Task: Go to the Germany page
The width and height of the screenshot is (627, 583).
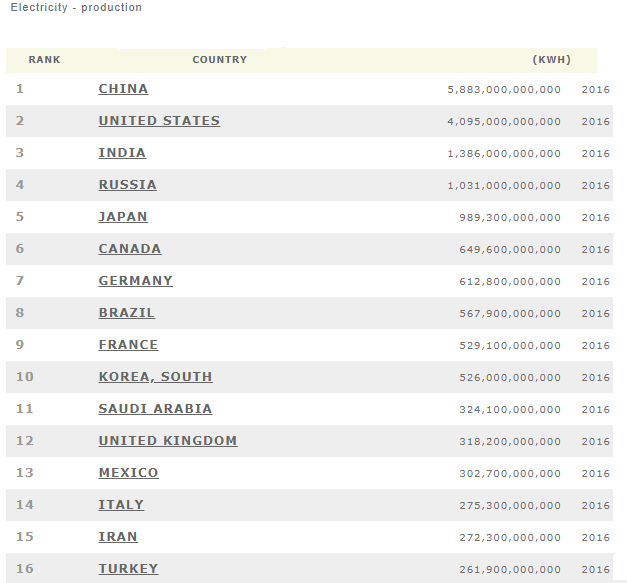Action: click(x=135, y=281)
